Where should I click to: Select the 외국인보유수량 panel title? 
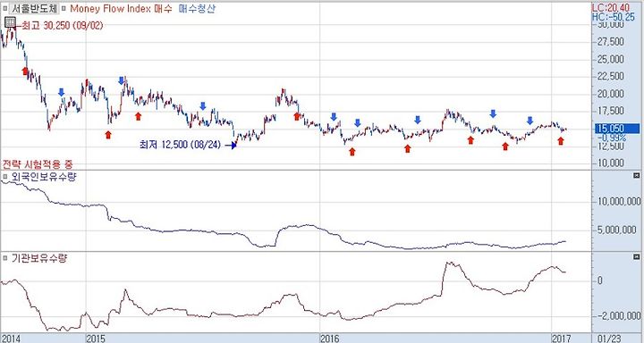[x=44, y=177]
